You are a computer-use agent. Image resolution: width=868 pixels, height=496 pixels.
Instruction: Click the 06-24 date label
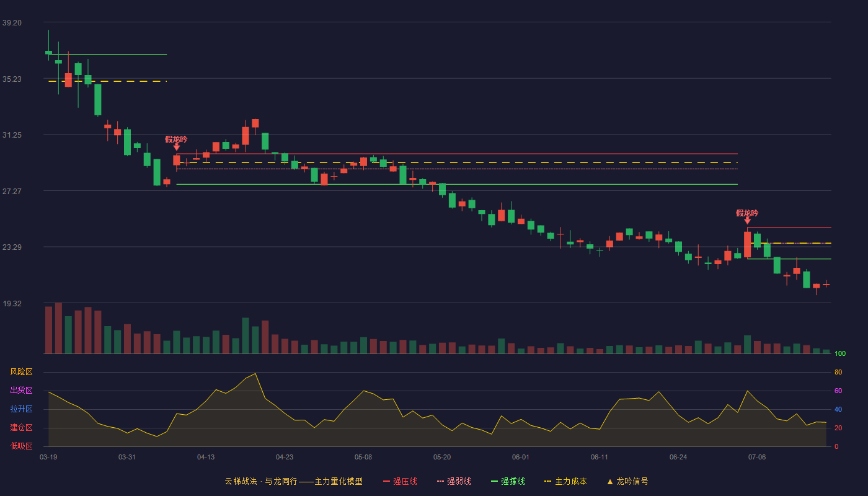678,457
